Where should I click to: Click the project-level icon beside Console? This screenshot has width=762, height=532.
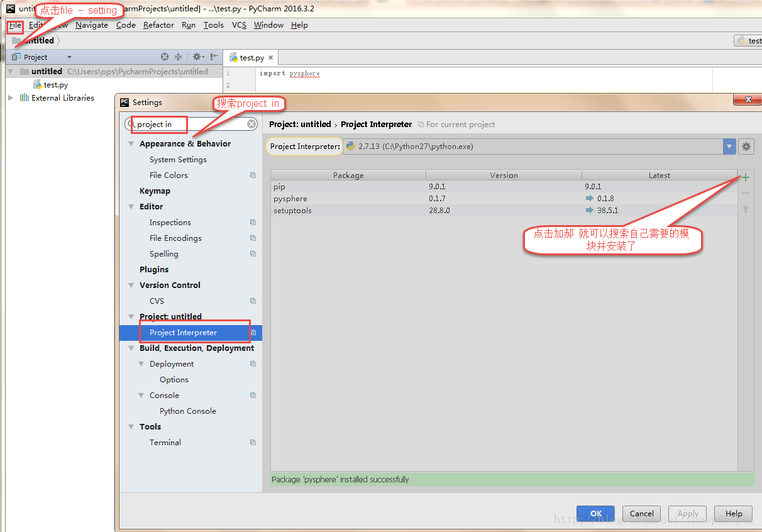(253, 396)
